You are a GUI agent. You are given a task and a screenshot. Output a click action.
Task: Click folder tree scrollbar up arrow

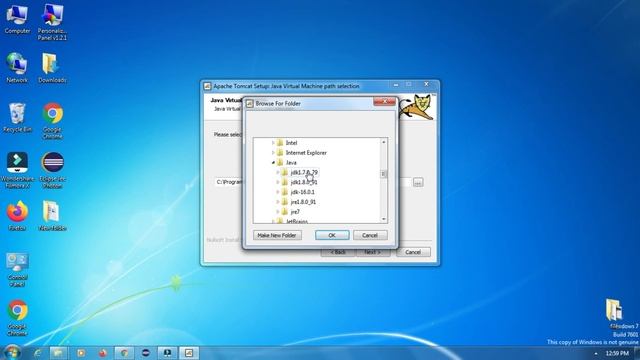[x=383, y=142]
